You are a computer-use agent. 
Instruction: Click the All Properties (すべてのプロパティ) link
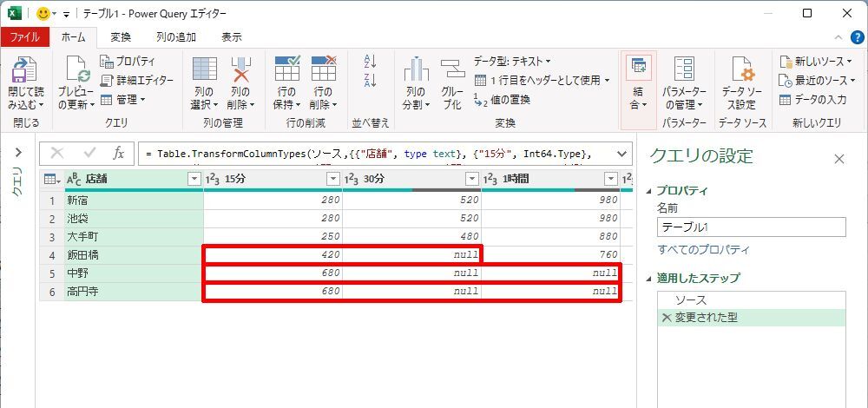(703, 250)
